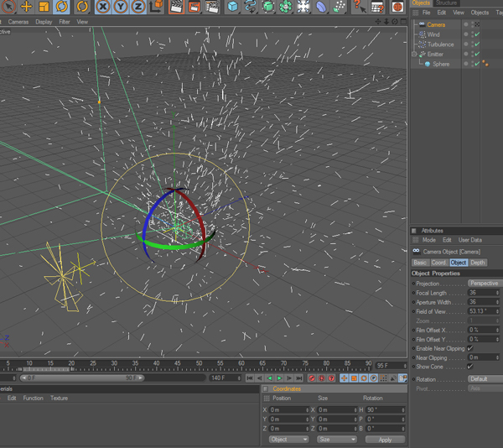Click the Turbulence object icon in the list
Image resolution: width=503 pixels, height=448 pixels.
[422, 44]
